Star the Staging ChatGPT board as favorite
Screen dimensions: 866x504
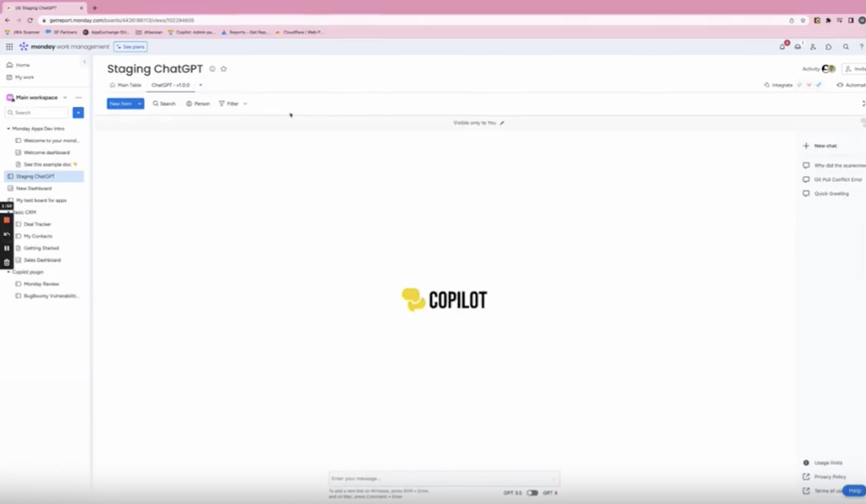(x=224, y=69)
